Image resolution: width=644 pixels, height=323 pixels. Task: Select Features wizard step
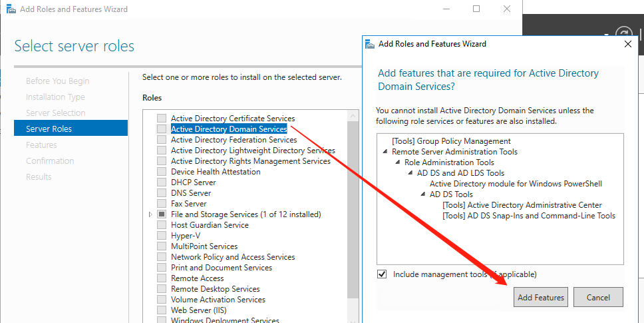tap(41, 145)
